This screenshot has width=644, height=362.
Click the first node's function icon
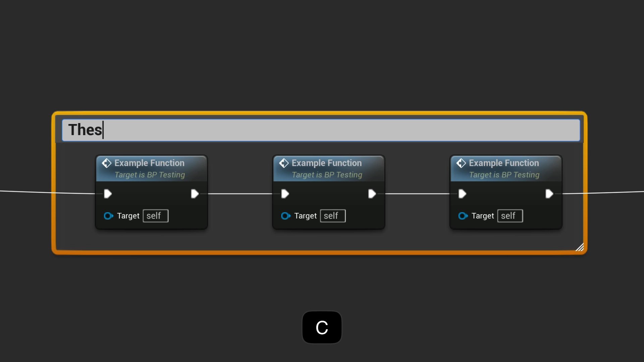pos(107,163)
